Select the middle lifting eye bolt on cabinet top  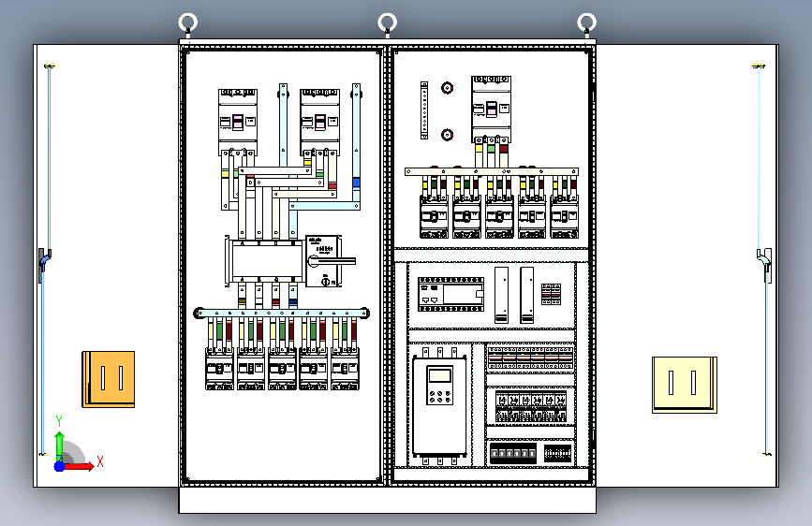pyautogui.click(x=388, y=24)
